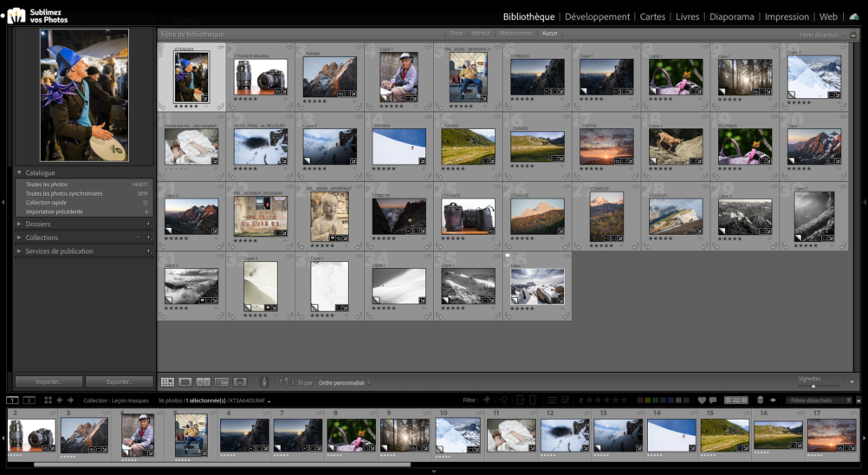This screenshot has height=475, width=868.
Task: Add a publish service with the plus icon
Action: coord(148,251)
